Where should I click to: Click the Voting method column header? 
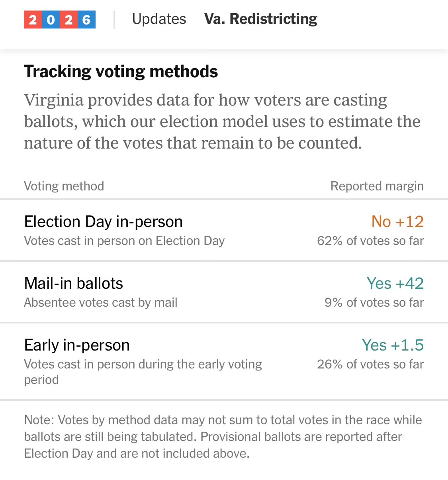click(64, 186)
